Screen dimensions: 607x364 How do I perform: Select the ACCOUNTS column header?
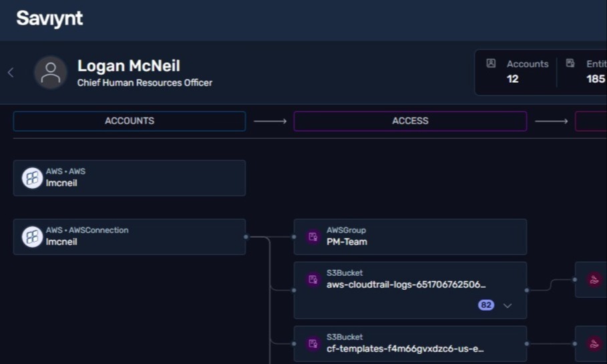click(130, 121)
